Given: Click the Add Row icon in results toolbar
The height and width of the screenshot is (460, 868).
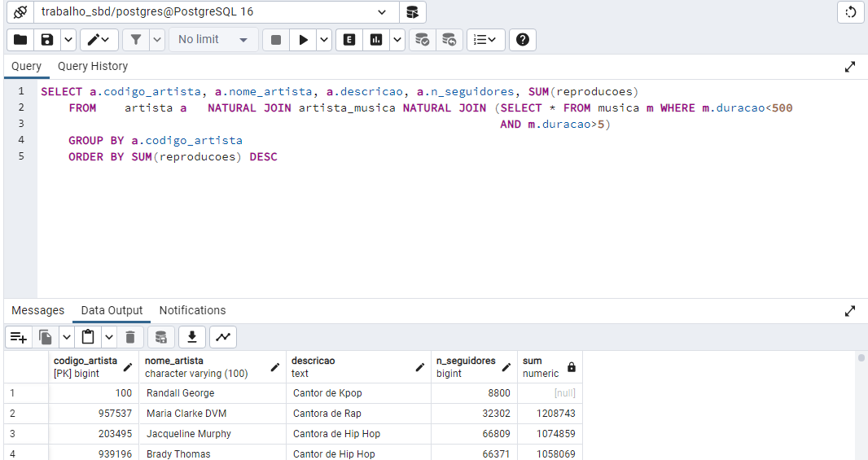Looking at the screenshot, I should point(19,337).
